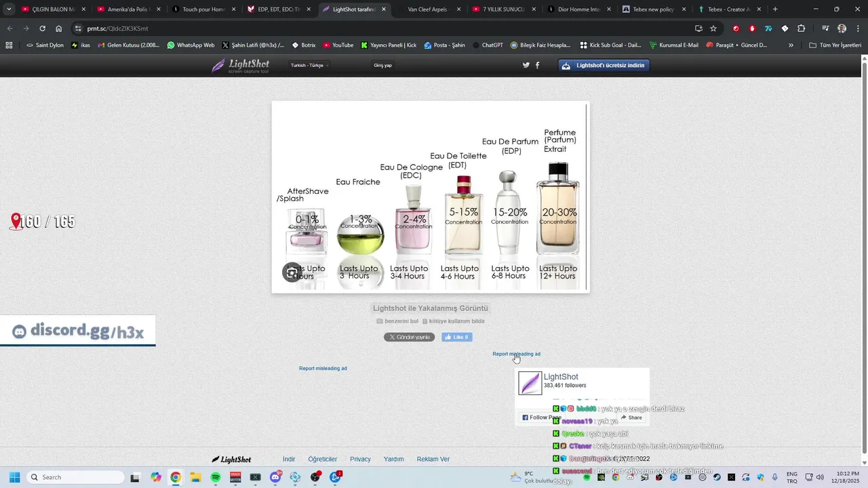Click Lightshot'ı ücretsiz indirin download button
The height and width of the screenshot is (488, 868).
click(x=604, y=66)
